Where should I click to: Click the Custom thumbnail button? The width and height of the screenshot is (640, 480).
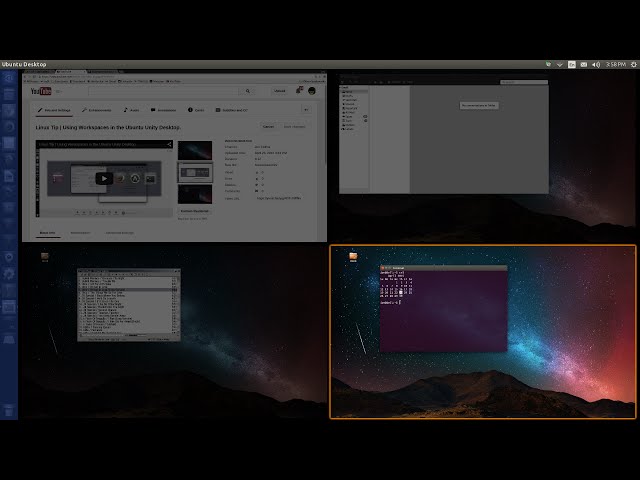(x=195, y=211)
